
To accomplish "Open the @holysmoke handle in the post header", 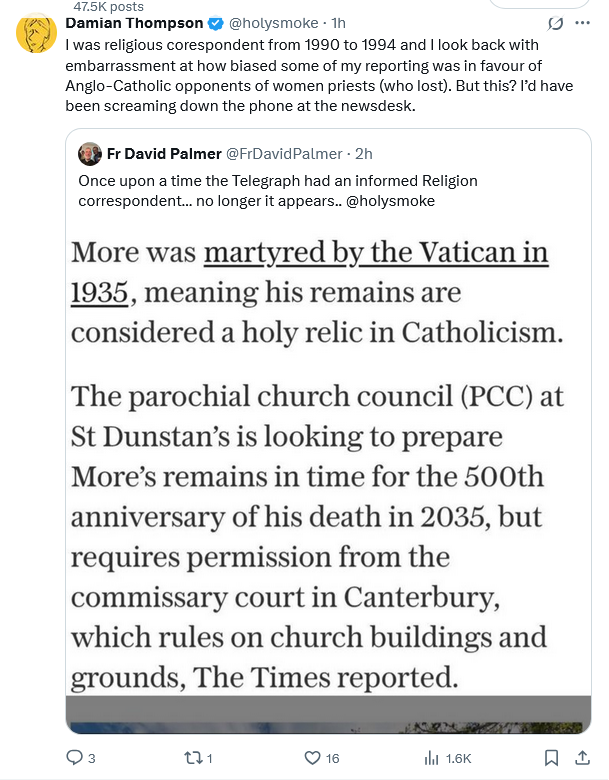I will click(x=274, y=22).
